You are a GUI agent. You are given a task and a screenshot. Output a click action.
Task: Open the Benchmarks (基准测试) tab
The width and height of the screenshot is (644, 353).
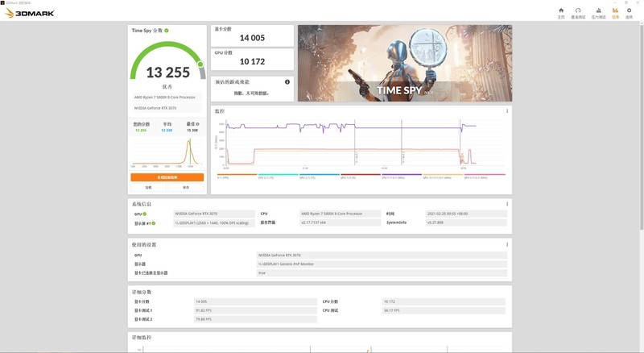[x=578, y=13]
